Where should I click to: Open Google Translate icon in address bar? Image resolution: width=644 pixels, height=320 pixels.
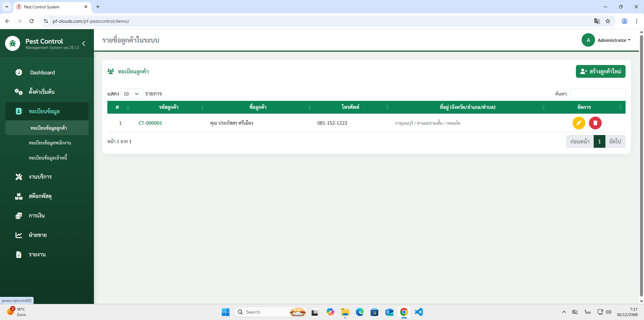[597, 21]
